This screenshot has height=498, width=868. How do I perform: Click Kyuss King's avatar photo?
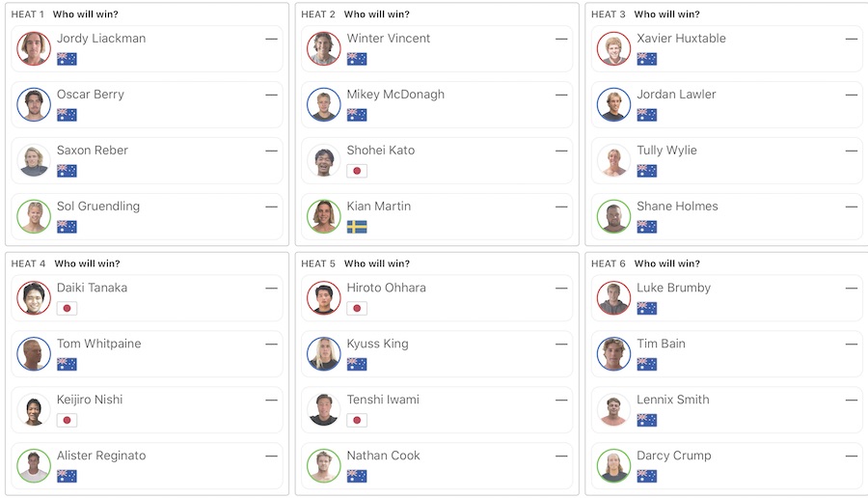coord(324,354)
